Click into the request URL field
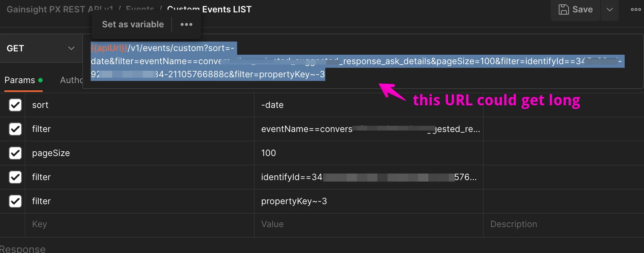This screenshot has width=644, height=253. point(363,61)
